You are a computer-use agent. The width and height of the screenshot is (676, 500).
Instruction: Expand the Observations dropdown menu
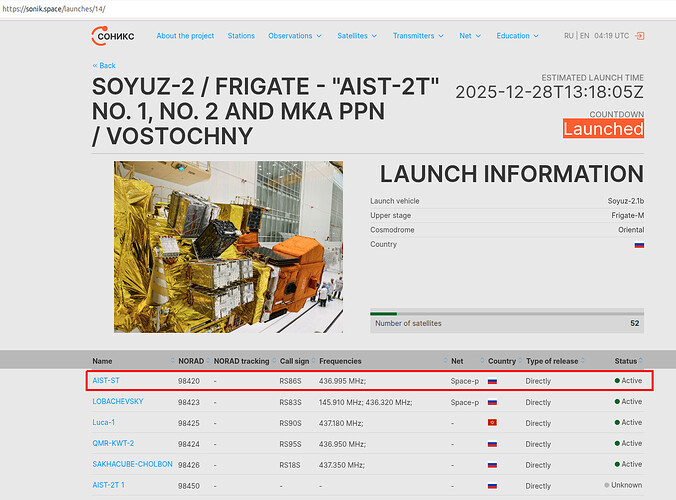point(295,36)
